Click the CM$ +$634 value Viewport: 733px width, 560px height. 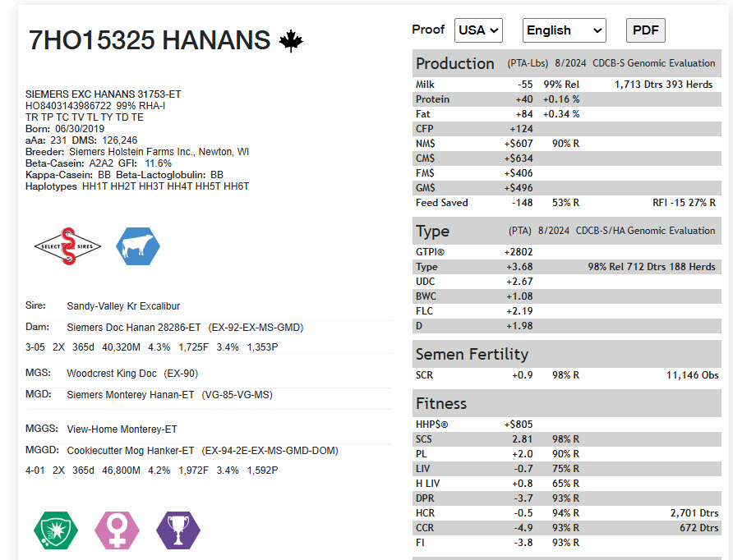(x=519, y=158)
